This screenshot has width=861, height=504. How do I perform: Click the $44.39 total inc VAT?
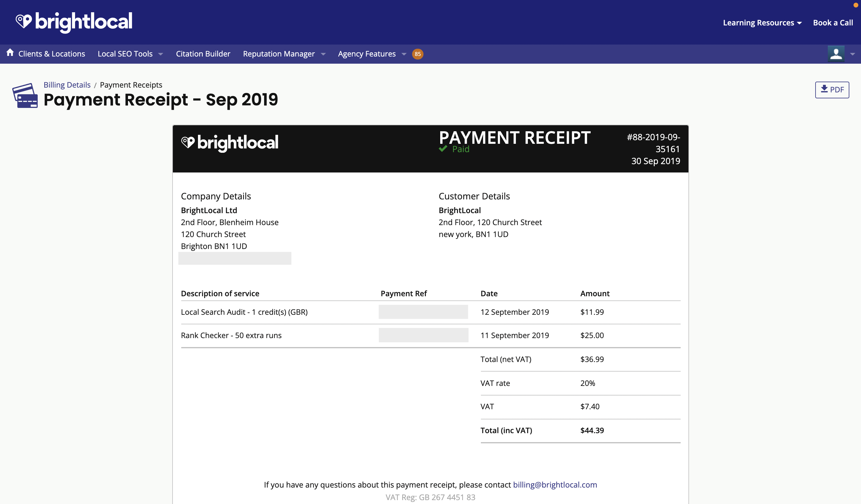click(592, 430)
